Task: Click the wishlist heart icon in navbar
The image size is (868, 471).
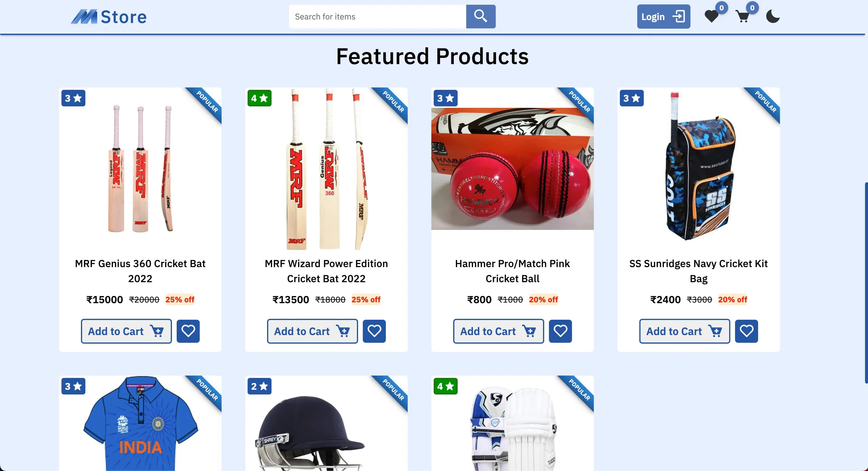Action: click(711, 16)
